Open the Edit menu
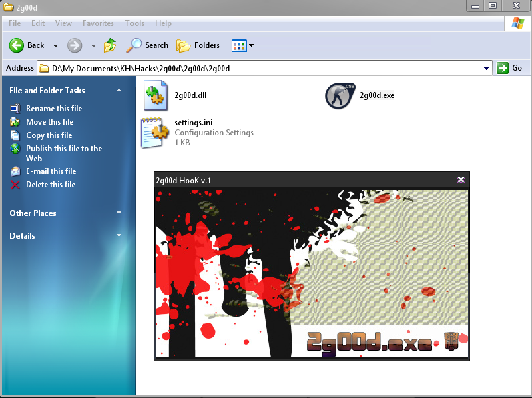The width and height of the screenshot is (532, 398). pyautogui.click(x=38, y=23)
